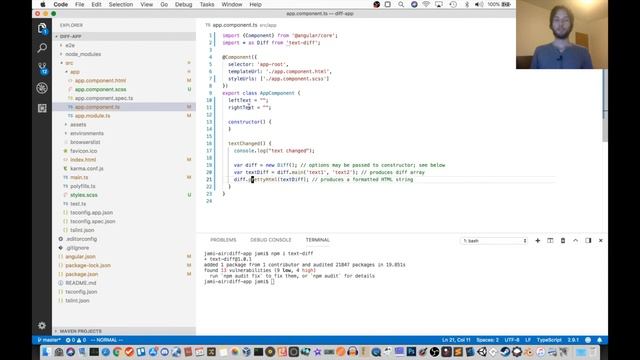Click line 20 textDiff code in editor
Image resolution: width=640 pixels, height=360 pixels.
tap(329, 172)
